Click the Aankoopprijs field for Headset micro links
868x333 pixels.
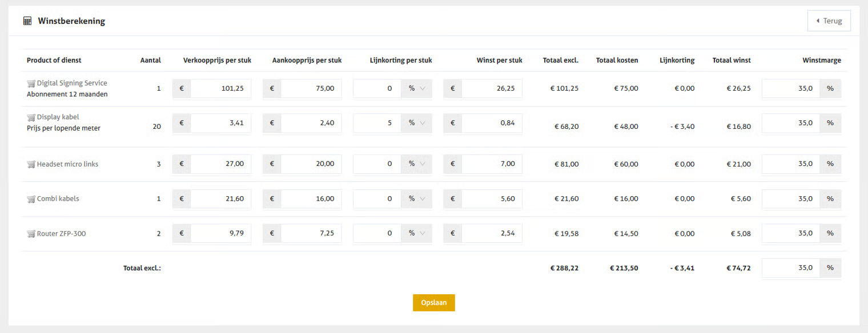311,164
